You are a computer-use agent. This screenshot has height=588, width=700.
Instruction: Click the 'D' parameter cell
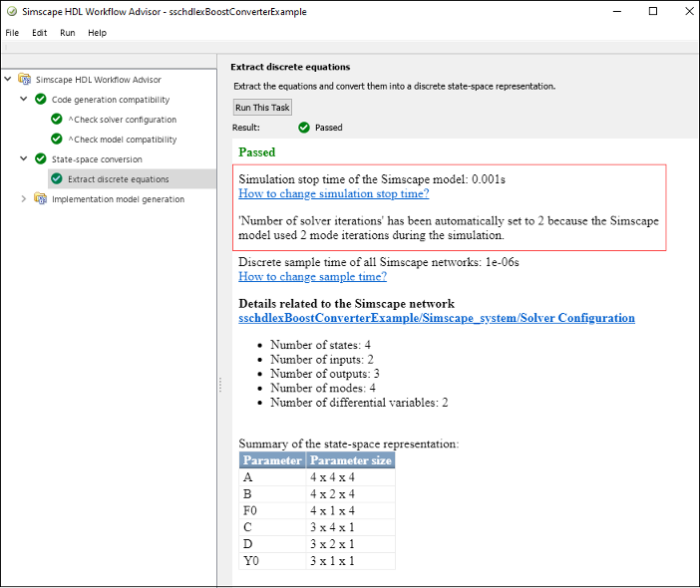tap(272, 544)
